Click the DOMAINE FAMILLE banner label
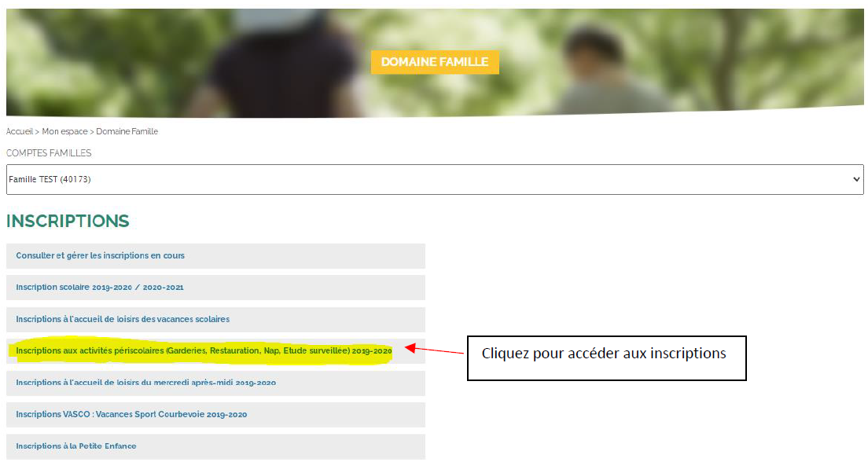Screen dimensions: 868x473 pos(435,62)
